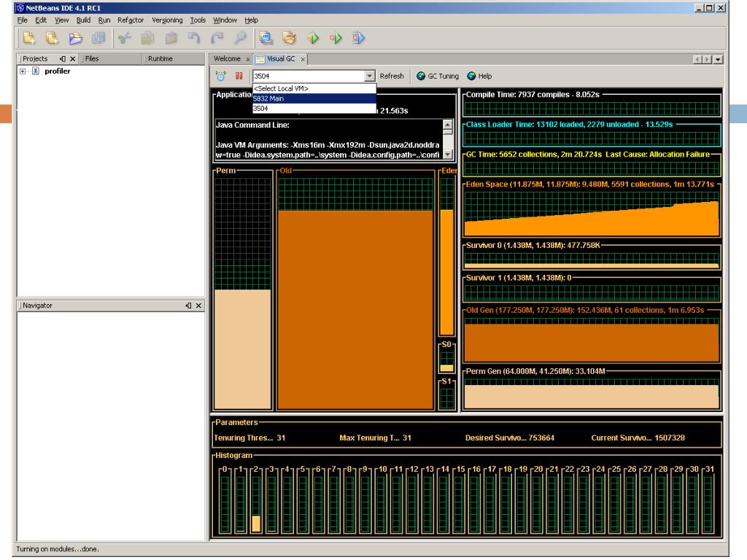Click the New Project toolbar icon
Image resolution: width=747 pixels, height=560 pixels.
click(x=52, y=38)
